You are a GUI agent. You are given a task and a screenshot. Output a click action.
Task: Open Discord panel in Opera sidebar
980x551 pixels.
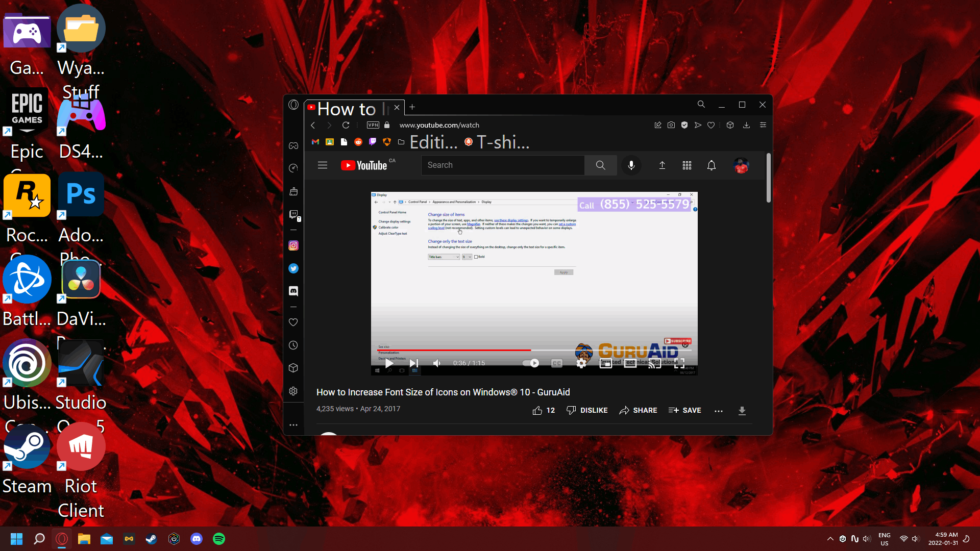(x=293, y=291)
